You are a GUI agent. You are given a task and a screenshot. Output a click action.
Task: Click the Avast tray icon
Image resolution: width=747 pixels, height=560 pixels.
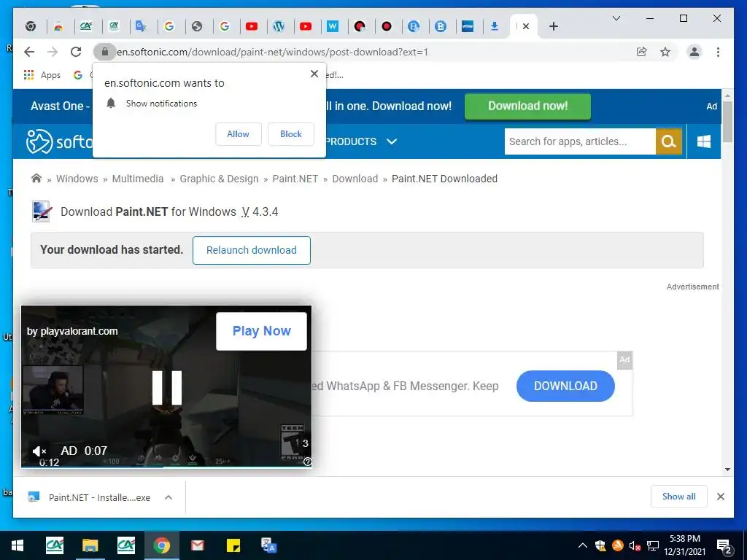coord(618,545)
